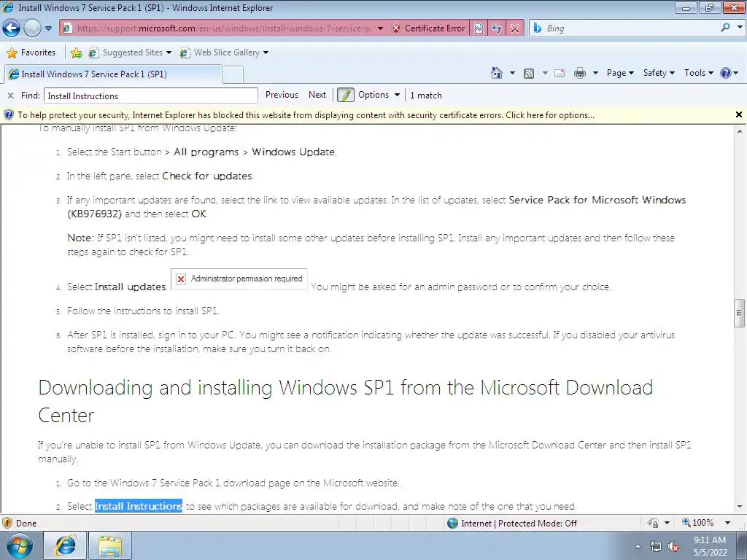Open the Safety menu
The height and width of the screenshot is (560, 747).
pos(659,73)
